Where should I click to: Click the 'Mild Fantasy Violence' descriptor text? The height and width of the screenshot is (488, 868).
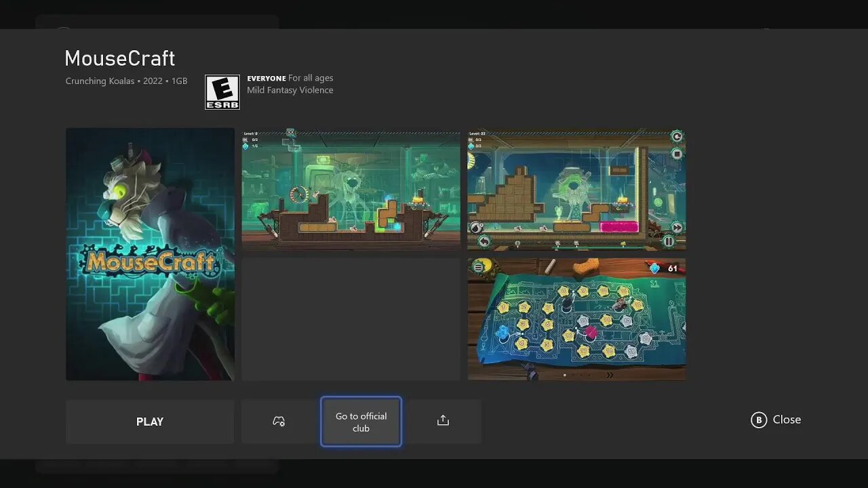[x=290, y=90]
